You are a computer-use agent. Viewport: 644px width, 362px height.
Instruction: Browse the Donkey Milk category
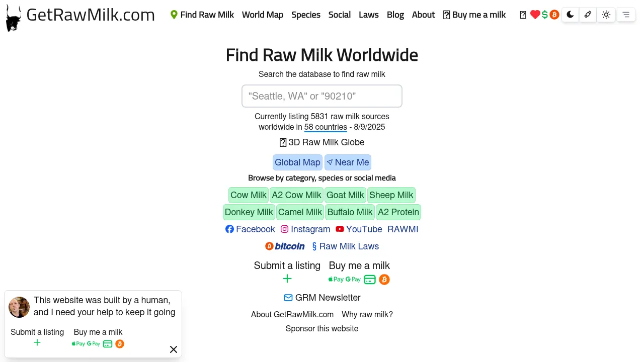tap(249, 212)
